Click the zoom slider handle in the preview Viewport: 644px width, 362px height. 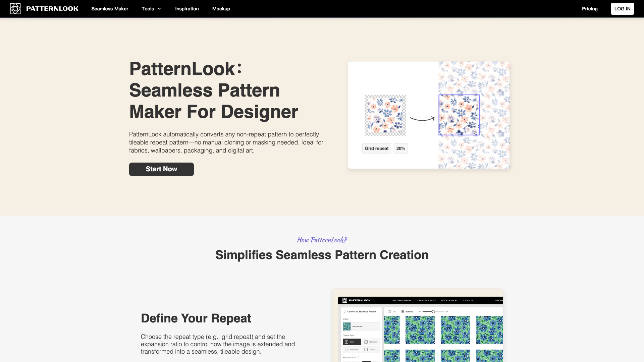[x=433, y=312]
